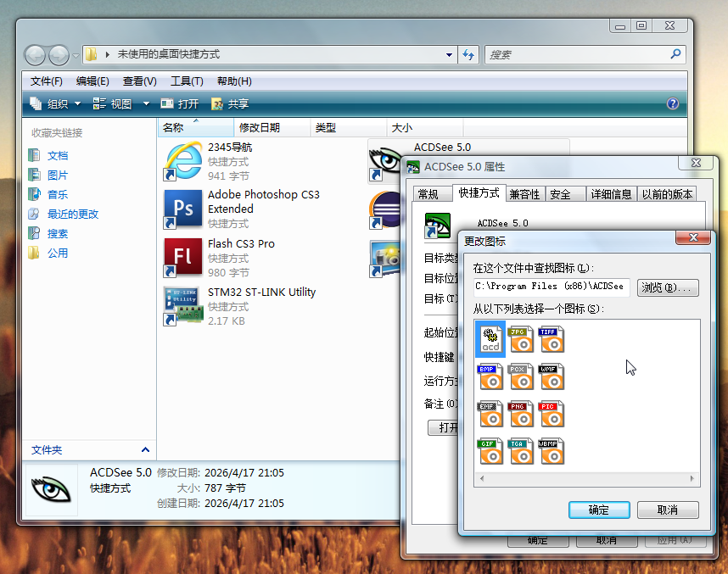728x574 pixels.
Task: Choose the TIFF icon in the icon list
Action: coord(551,339)
